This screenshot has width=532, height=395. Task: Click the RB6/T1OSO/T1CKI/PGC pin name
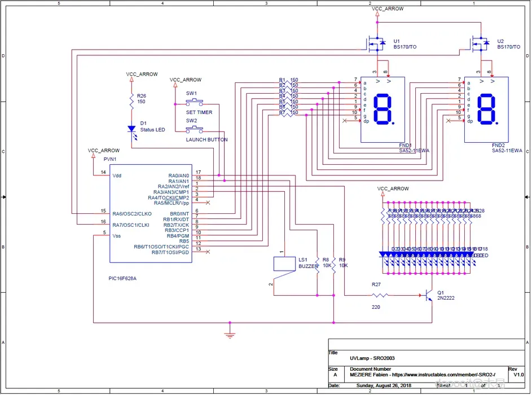click(x=161, y=247)
